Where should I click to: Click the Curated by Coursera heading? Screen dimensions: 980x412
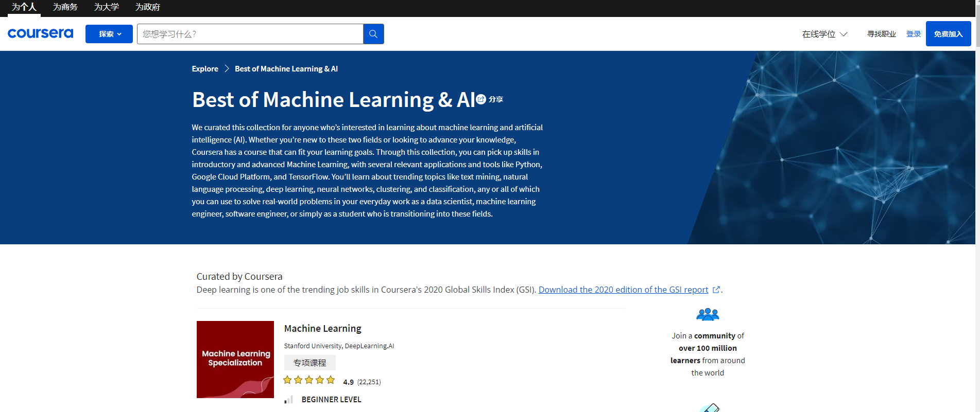239,276
